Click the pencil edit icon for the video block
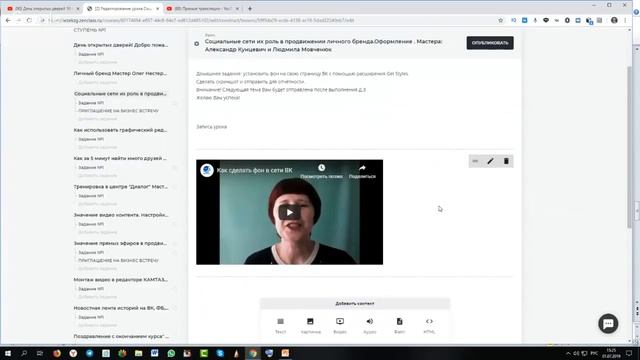Screen dimensions: 640x360 click(490, 161)
